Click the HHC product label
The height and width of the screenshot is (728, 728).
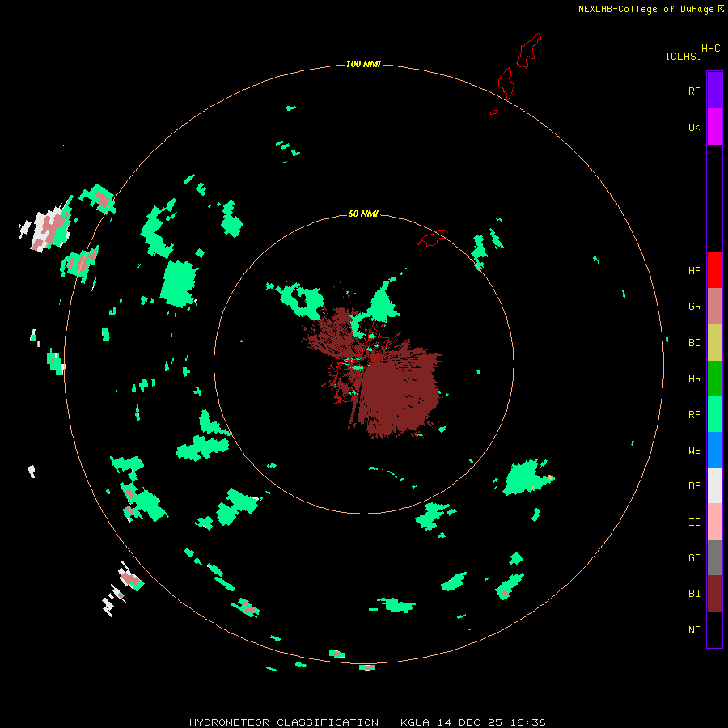point(710,49)
